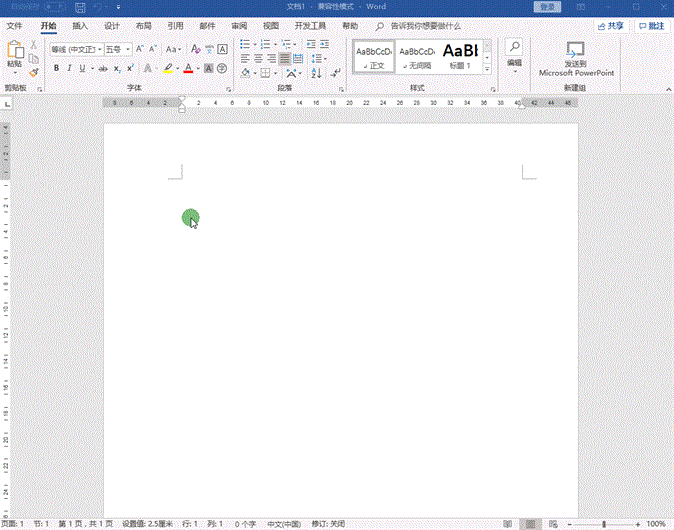
Task: Toggle bold formatting in the ribbon
Action: click(56, 68)
